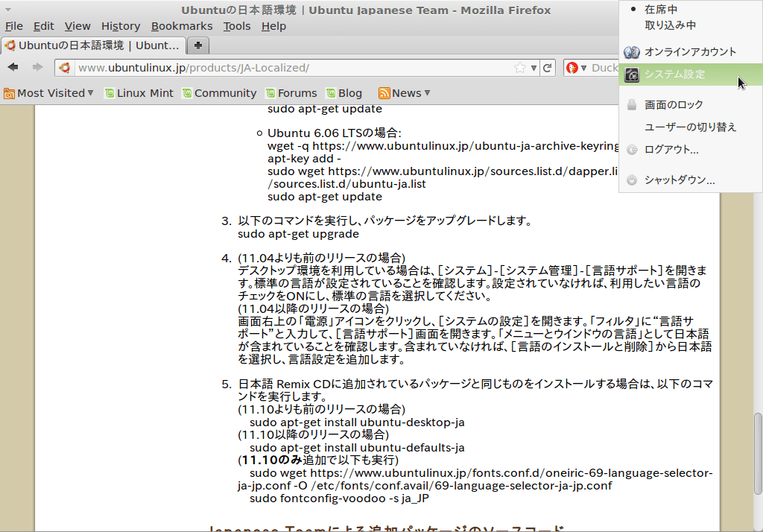Choose ログアウト... from the menu
Viewport: 763px width, 532px height.
coord(691,150)
